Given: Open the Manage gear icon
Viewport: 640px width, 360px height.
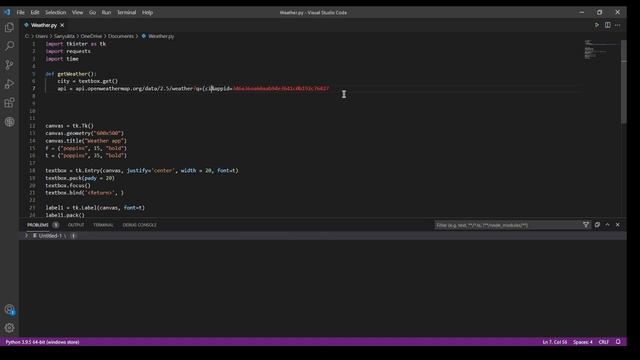Looking at the screenshot, I should pyautogui.click(x=9, y=328).
